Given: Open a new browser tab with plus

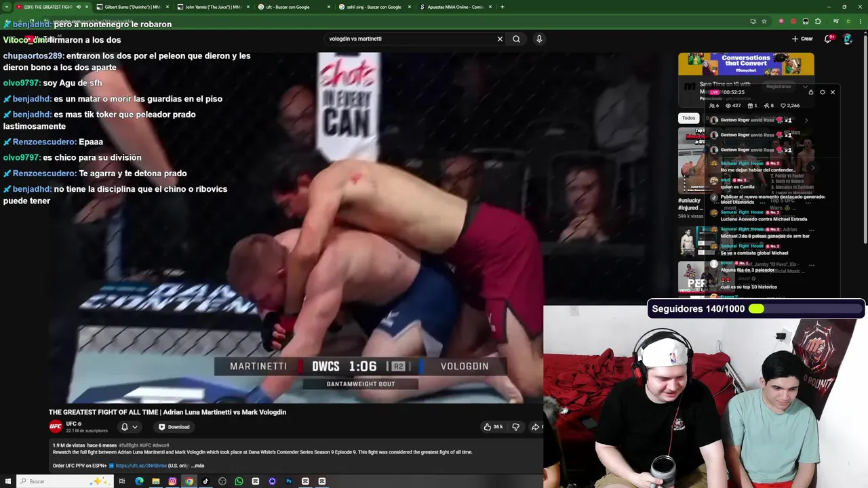Looking at the screenshot, I should point(502,7).
